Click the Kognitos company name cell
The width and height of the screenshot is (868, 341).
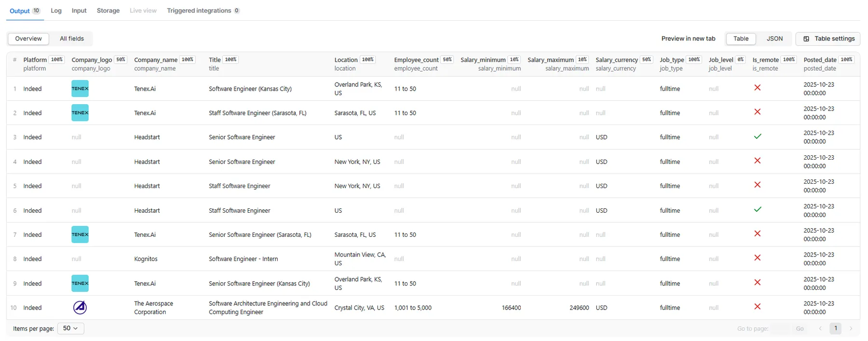pyautogui.click(x=146, y=259)
